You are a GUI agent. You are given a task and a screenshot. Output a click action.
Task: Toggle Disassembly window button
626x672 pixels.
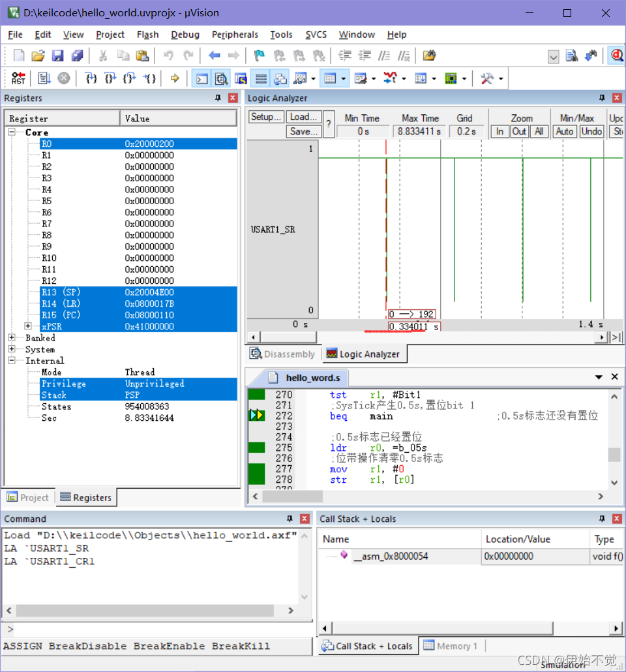221,78
